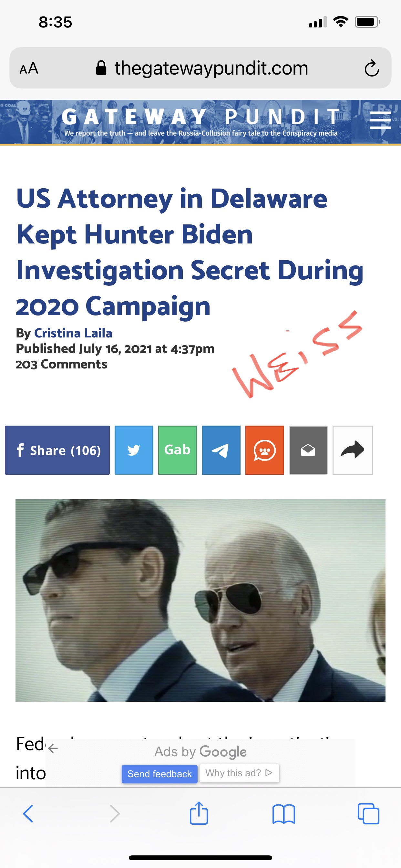
Task: Click the Send feedback ad button
Action: (159, 774)
